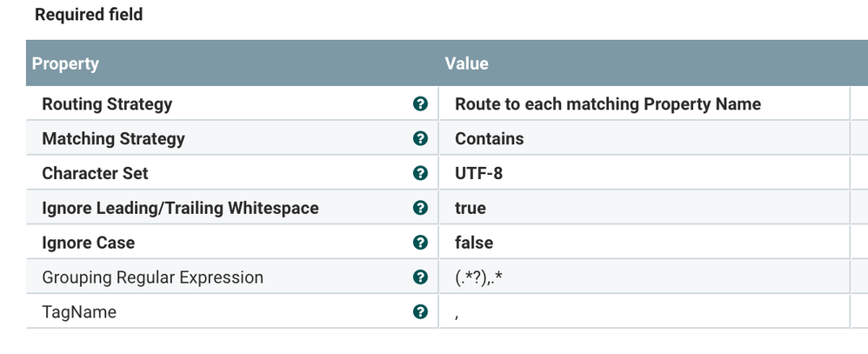Viewport: 868px width, 354px height.
Task: Show Grouping Regular Expression help tooltip
Action: pyautogui.click(x=421, y=277)
